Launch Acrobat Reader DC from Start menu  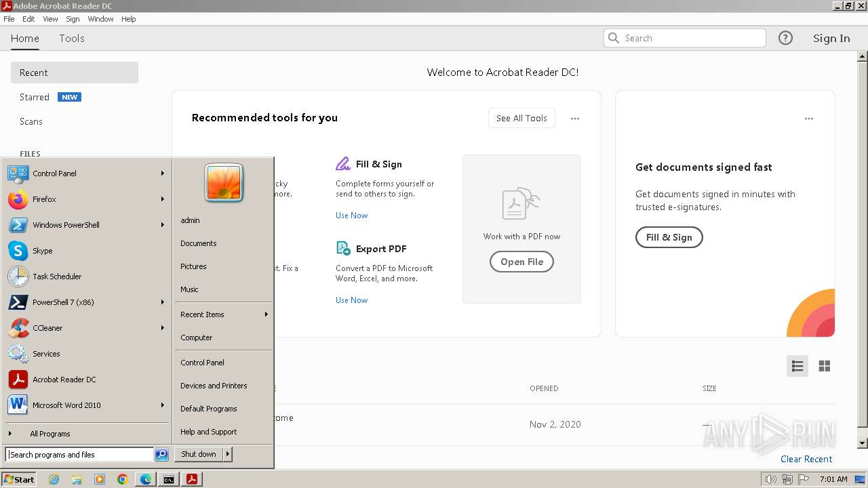point(18,380)
